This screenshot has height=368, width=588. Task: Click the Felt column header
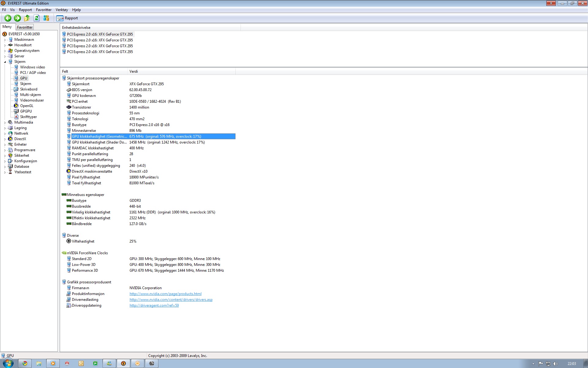[x=94, y=71]
